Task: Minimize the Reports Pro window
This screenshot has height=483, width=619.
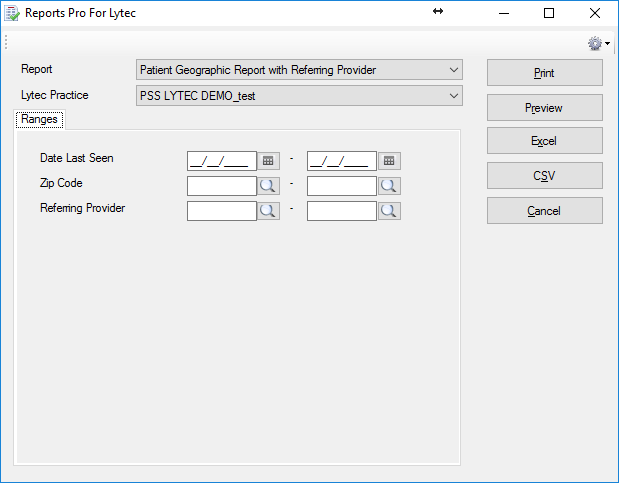Action: tap(504, 13)
